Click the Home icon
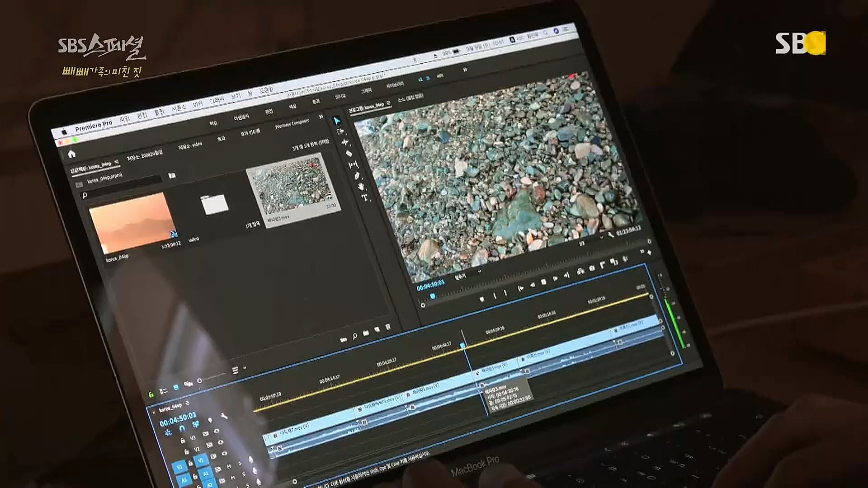Screen dimensions: 868x488 pyautogui.click(x=71, y=154)
